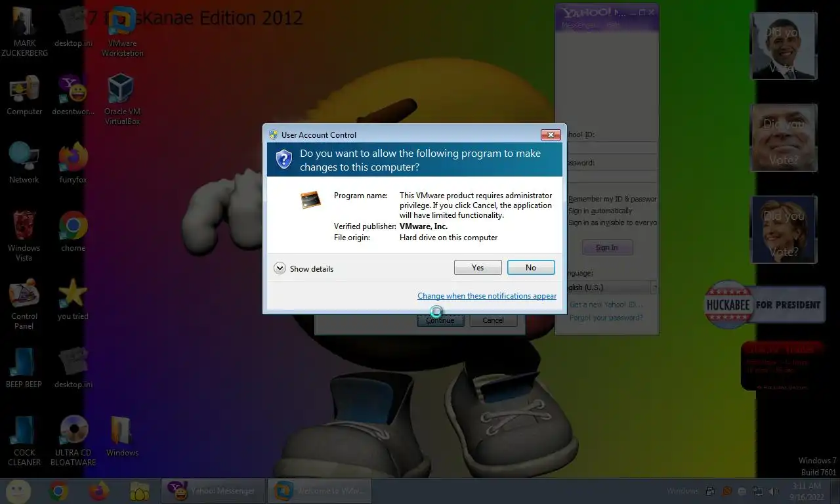The image size is (840, 504).
Task: Open the Windows folder on desktop
Action: (x=123, y=436)
